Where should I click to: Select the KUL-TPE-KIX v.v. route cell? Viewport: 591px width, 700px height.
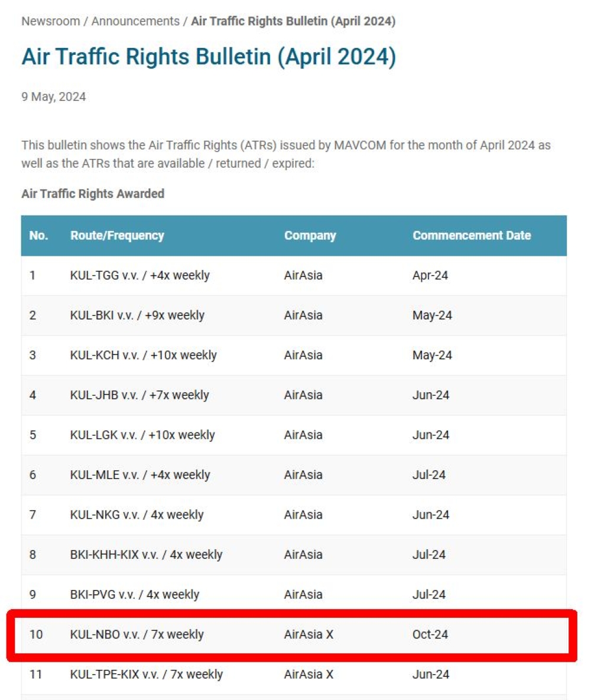coord(146,674)
